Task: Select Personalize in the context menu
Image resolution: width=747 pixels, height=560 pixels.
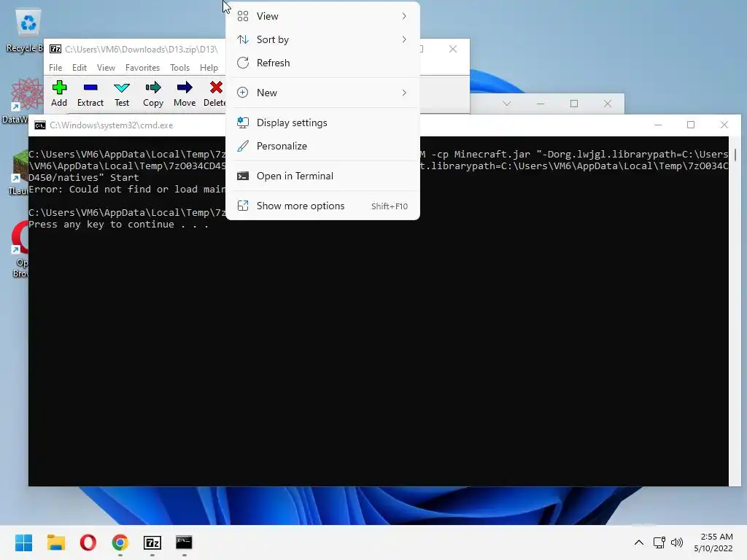Action: pyautogui.click(x=322, y=146)
